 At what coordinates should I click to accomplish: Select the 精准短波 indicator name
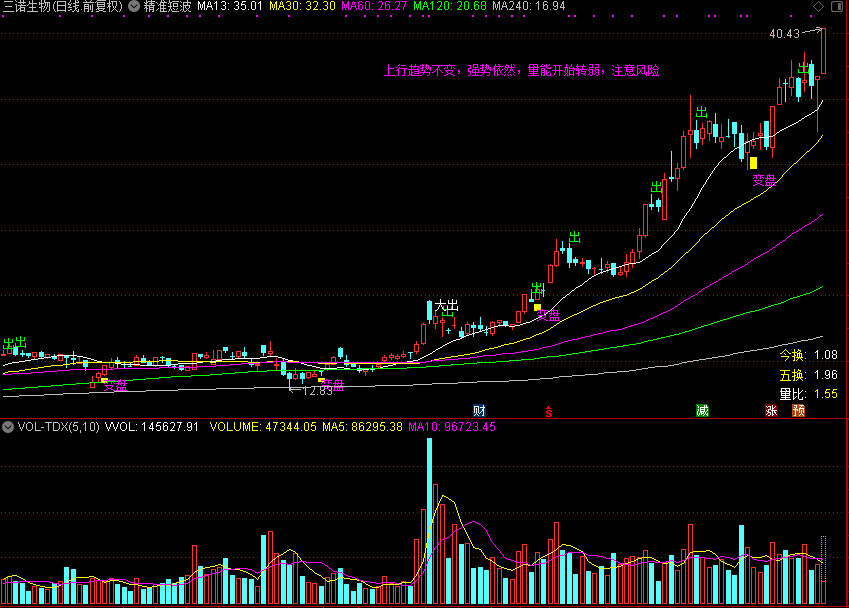(x=167, y=6)
